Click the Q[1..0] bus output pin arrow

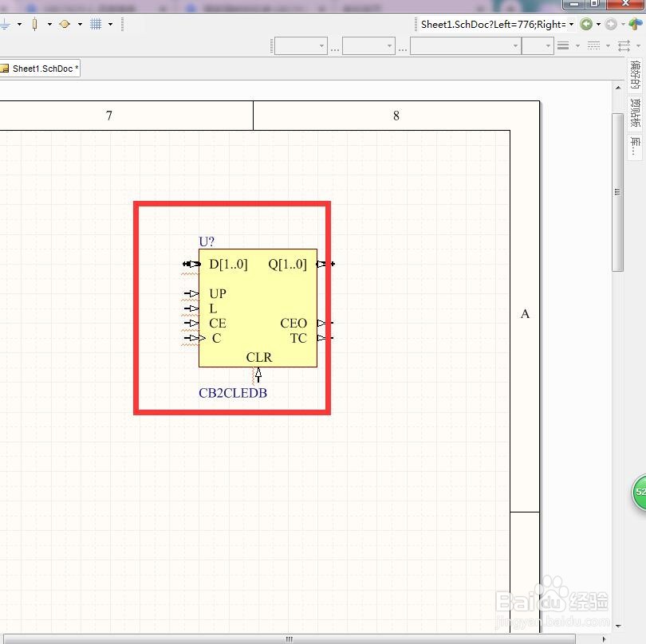(325, 264)
